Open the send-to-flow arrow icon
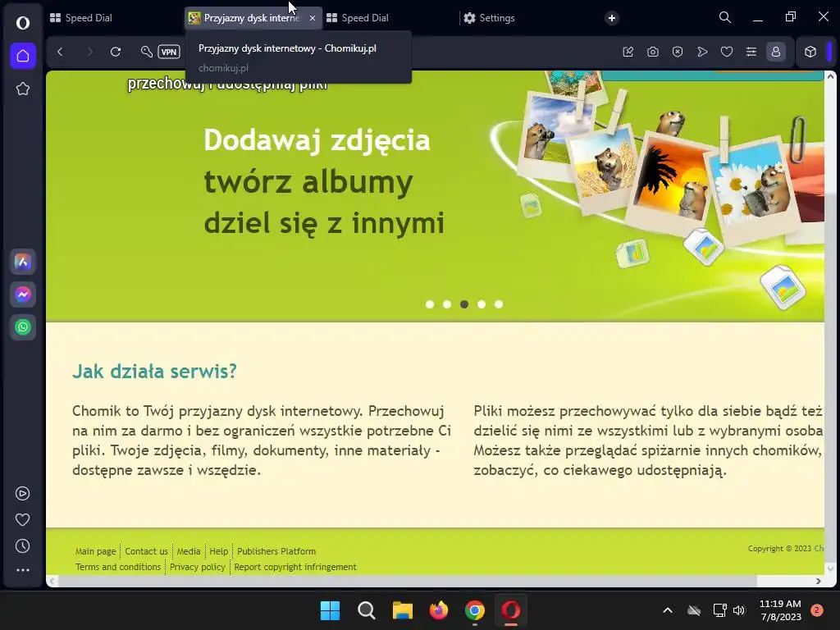 tap(702, 52)
